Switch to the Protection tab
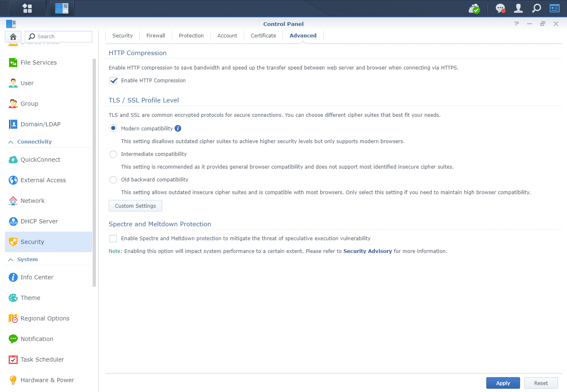Viewport: 567px width, 392px height. click(x=191, y=36)
